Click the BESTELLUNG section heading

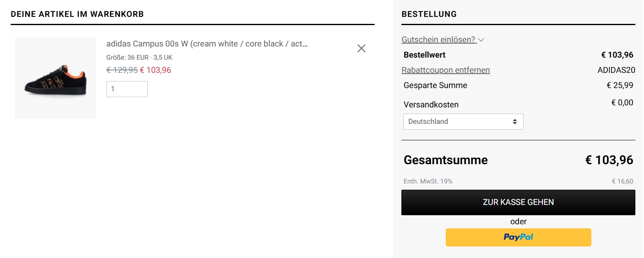(x=429, y=14)
